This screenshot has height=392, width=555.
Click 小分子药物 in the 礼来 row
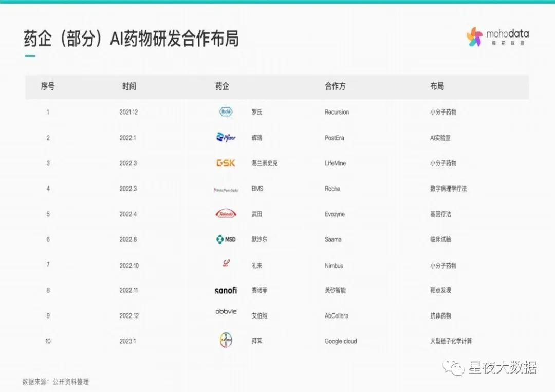point(443,265)
